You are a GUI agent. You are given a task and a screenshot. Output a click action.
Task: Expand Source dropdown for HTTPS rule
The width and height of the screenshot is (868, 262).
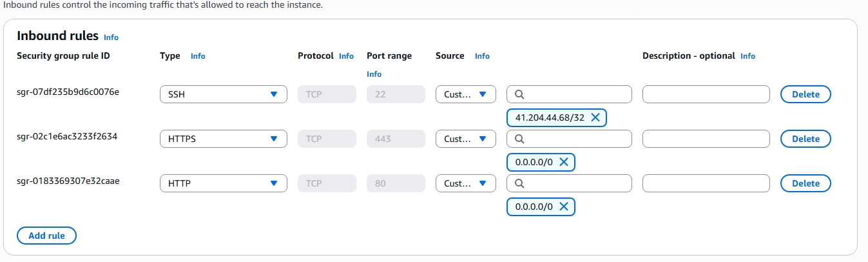click(x=465, y=139)
